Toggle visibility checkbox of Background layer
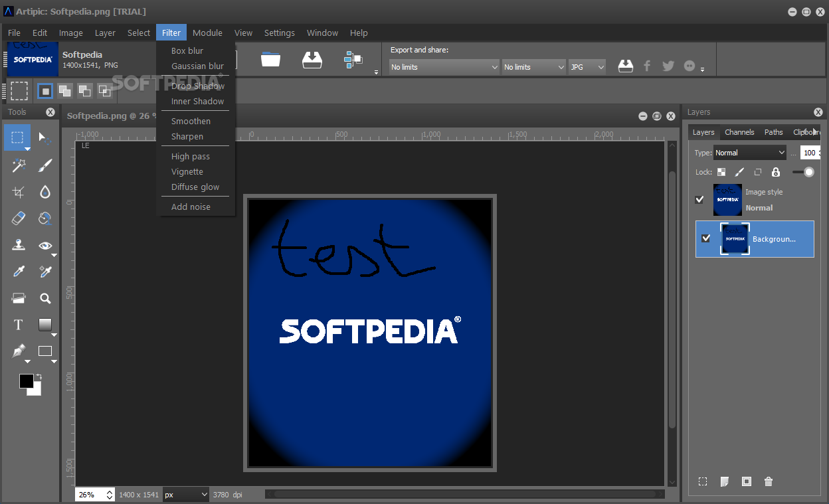Viewport: 829px width, 504px height. coord(706,238)
